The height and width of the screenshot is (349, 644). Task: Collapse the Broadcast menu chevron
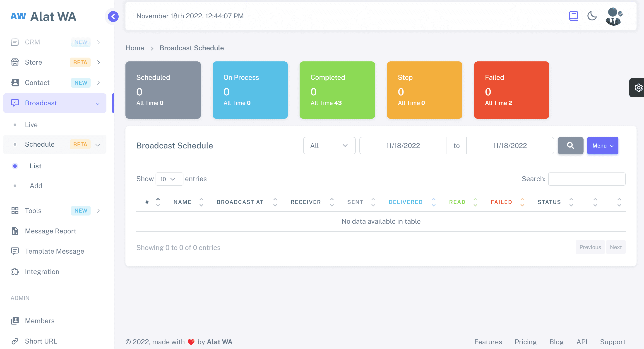[x=98, y=104]
